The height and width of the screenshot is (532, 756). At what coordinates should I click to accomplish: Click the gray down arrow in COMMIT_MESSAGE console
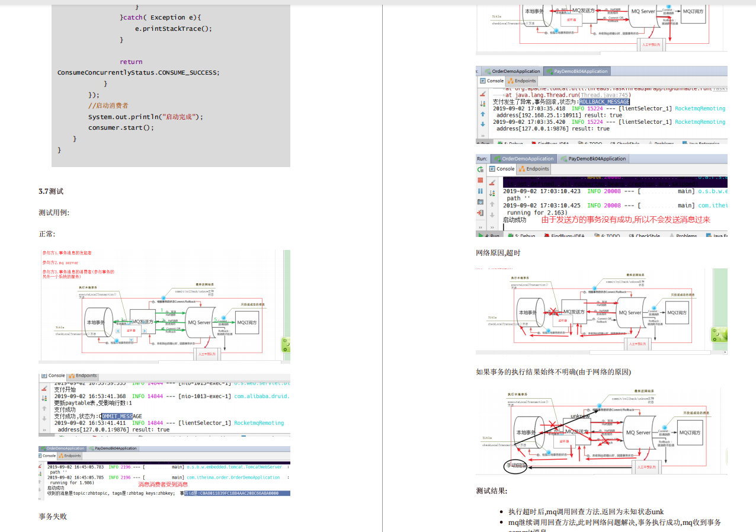click(44, 418)
